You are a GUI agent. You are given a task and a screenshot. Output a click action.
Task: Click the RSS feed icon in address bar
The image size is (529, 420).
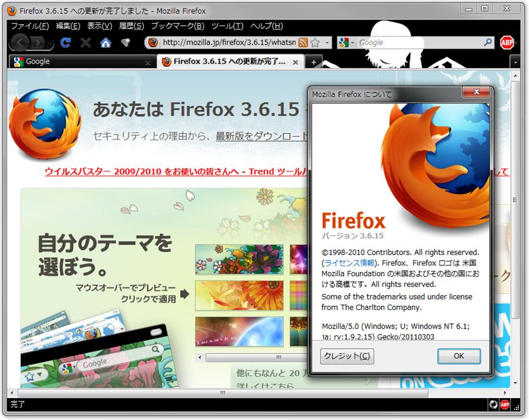click(x=303, y=42)
